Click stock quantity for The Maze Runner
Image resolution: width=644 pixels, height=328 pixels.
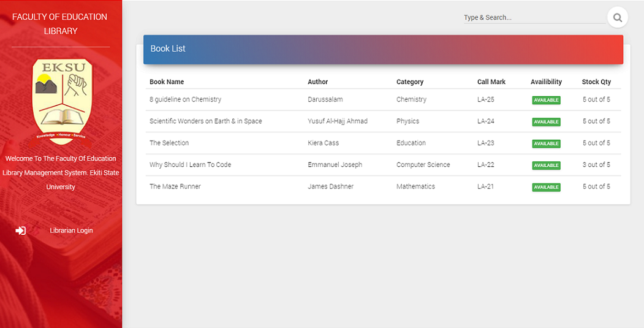(x=596, y=186)
